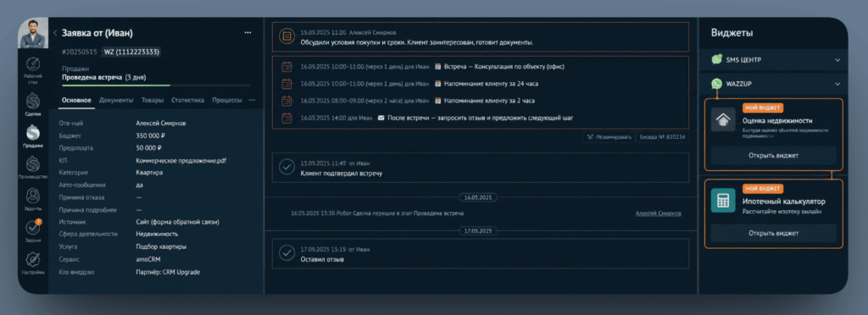The width and height of the screenshot is (868, 315).
Task: Click the note icon of the 15.05.2025 11:20 entry
Action: click(x=287, y=37)
